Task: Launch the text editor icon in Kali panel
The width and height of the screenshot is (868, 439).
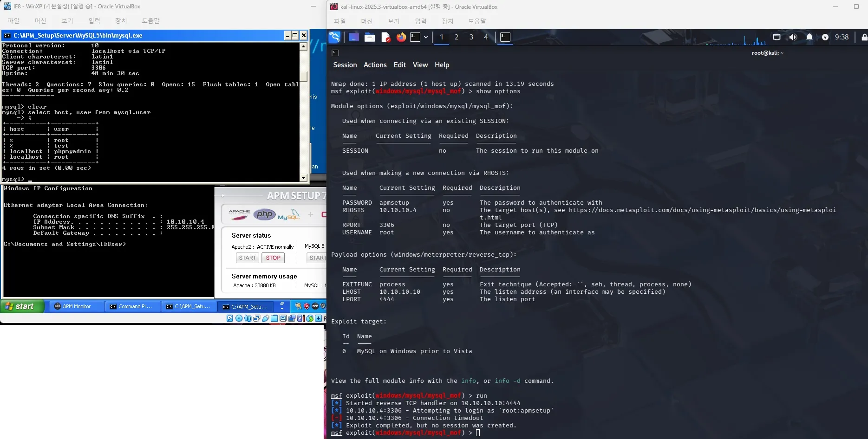Action: (x=385, y=37)
